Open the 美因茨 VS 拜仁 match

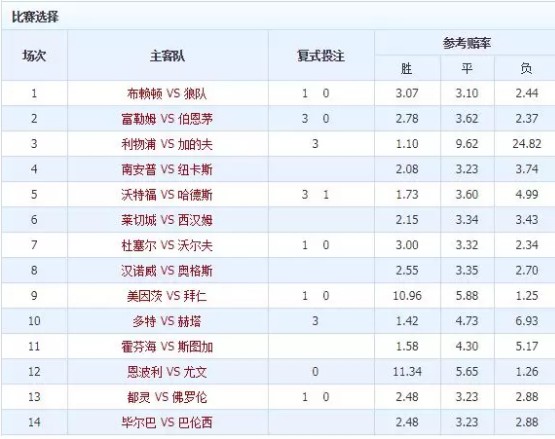pyautogui.click(x=167, y=296)
